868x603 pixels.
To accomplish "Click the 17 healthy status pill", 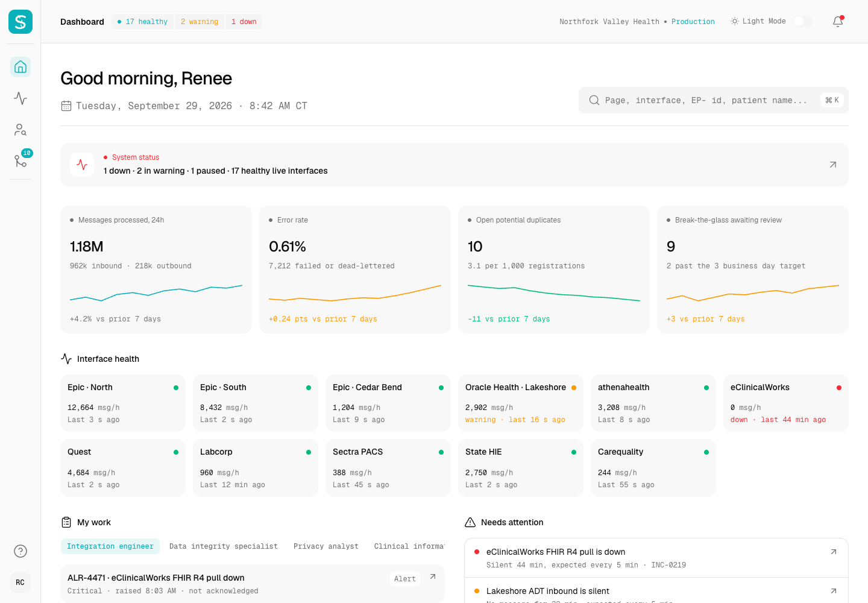I will (143, 22).
